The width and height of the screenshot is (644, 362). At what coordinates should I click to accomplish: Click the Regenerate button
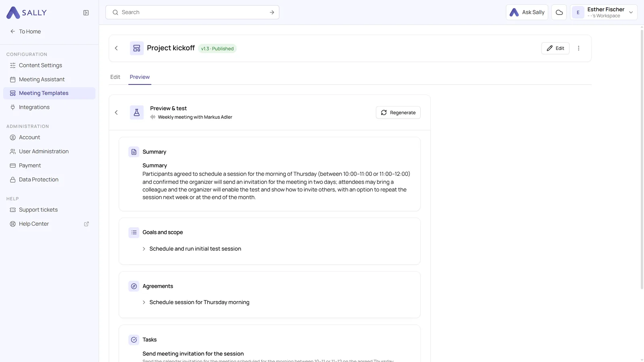[398, 113]
